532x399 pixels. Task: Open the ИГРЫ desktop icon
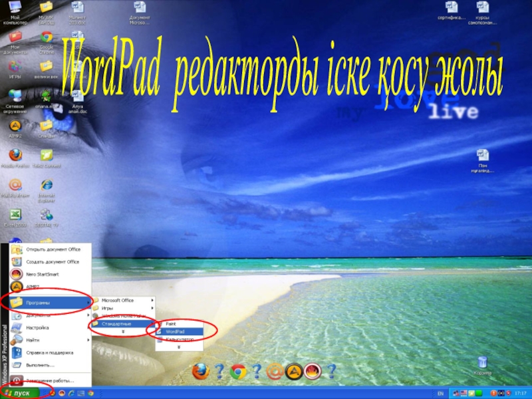pyautogui.click(x=15, y=70)
